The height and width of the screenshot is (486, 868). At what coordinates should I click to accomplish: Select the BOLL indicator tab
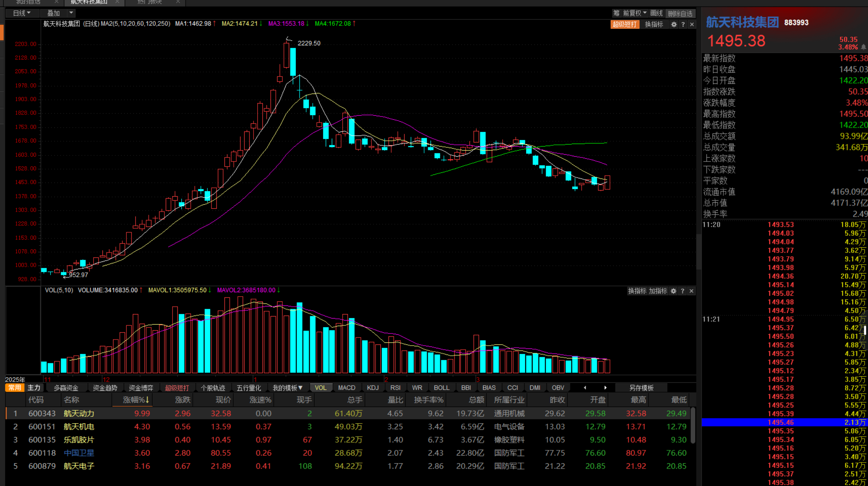(x=441, y=388)
